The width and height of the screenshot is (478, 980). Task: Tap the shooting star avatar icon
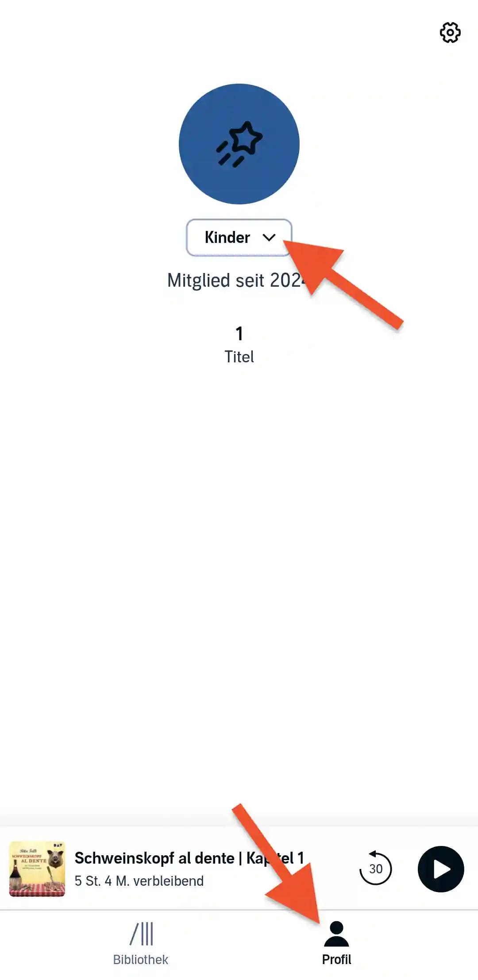pos(239,144)
